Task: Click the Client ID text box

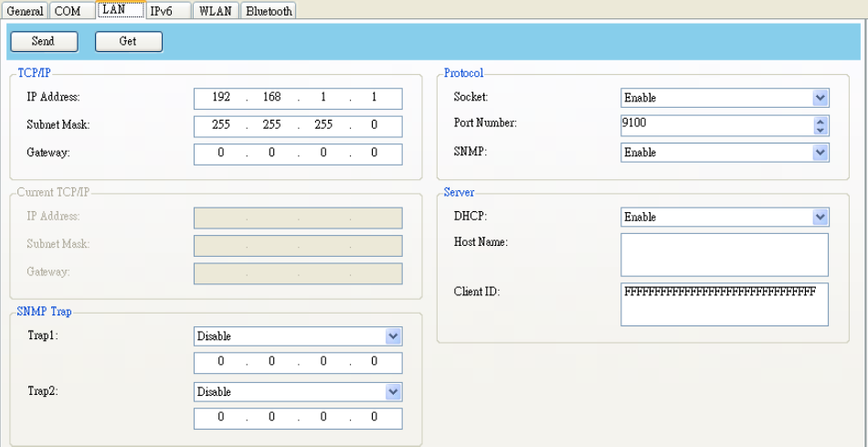Action: [x=725, y=304]
